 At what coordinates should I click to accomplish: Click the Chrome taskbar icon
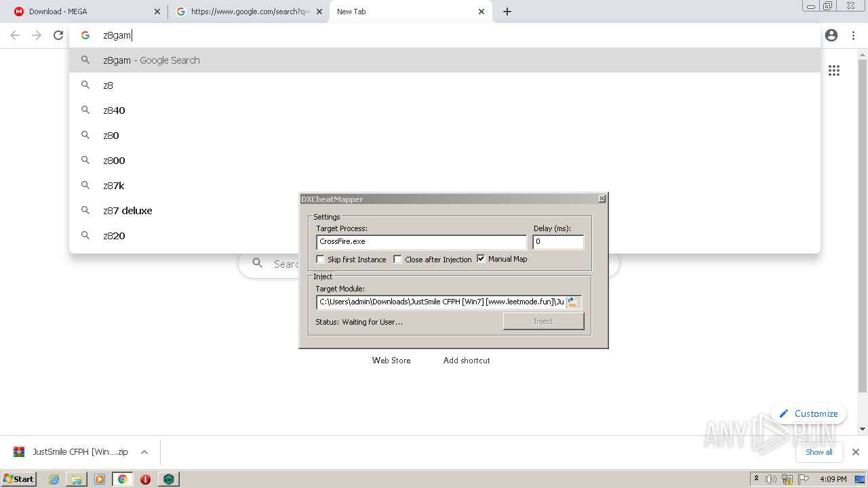click(123, 479)
